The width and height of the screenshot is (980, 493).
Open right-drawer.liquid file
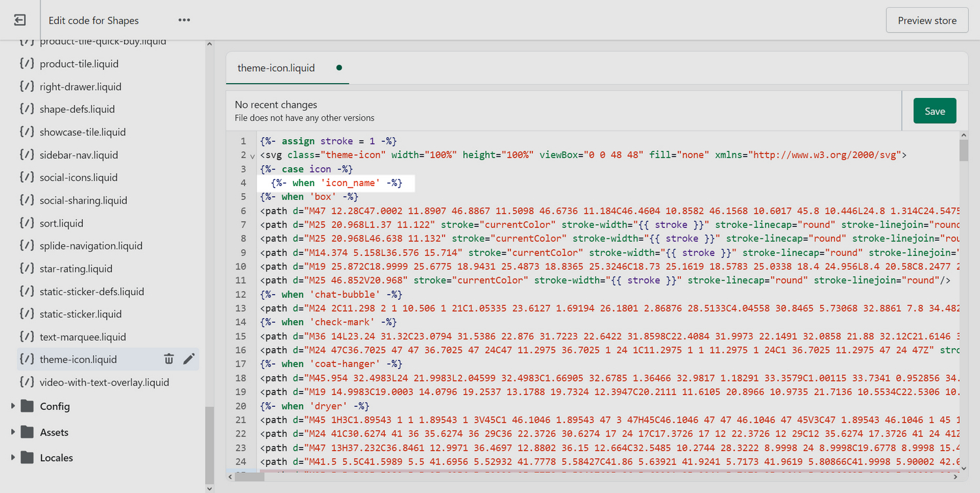80,86
